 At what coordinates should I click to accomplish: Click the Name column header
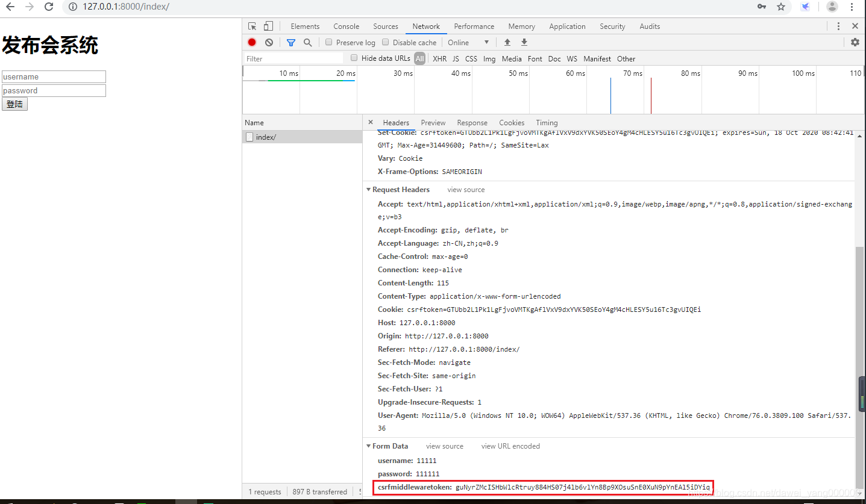click(302, 122)
